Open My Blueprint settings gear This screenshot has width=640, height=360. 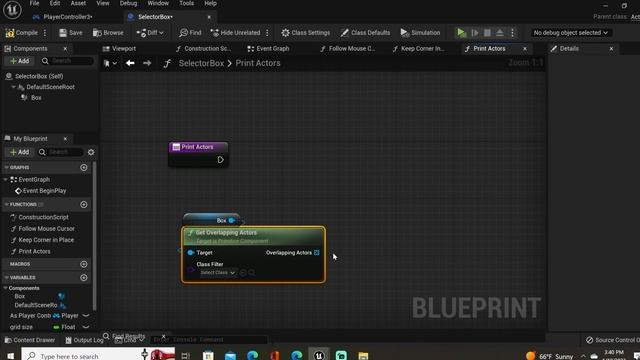[x=91, y=152]
